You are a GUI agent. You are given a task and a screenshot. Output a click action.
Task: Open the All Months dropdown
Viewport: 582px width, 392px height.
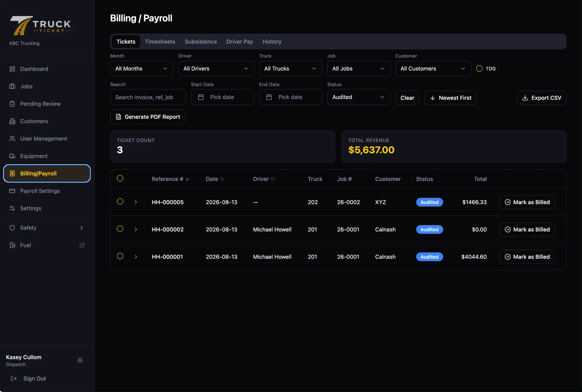[x=142, y=68]
